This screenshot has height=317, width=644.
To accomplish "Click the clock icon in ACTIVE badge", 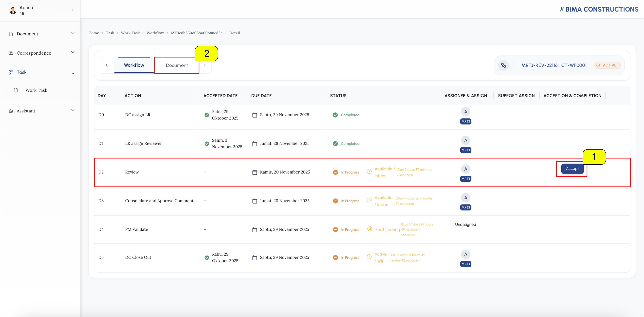I will [x=598, y=65].
